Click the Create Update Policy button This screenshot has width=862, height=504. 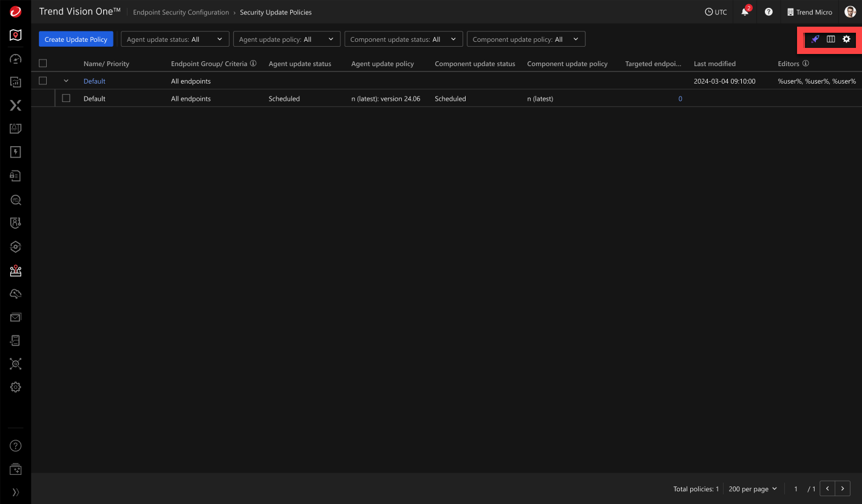(76, 39)
